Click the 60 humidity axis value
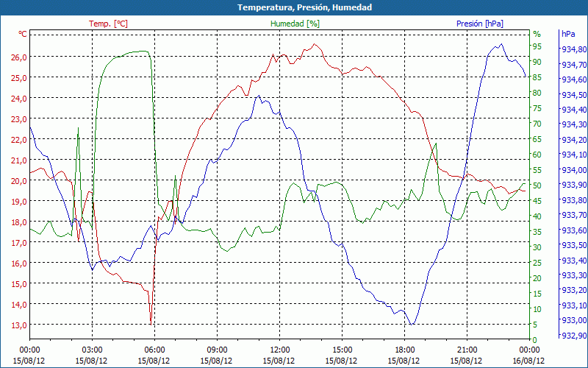 click(537, 155)
